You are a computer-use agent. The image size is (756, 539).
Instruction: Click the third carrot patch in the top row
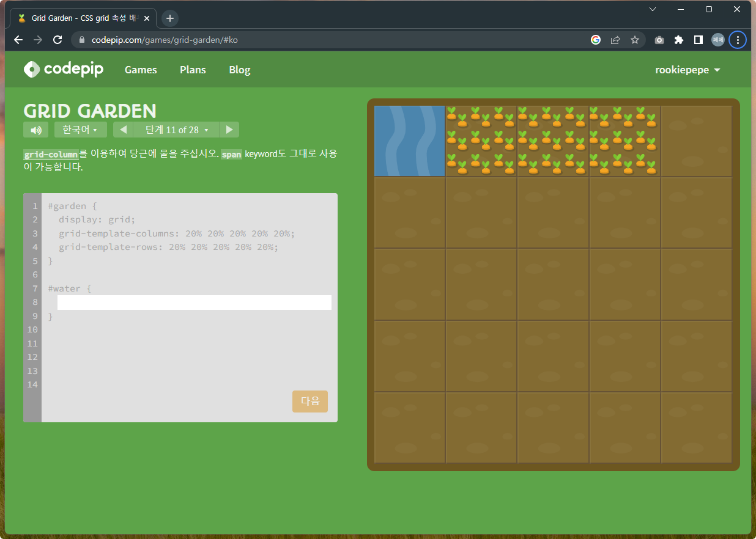624,141
